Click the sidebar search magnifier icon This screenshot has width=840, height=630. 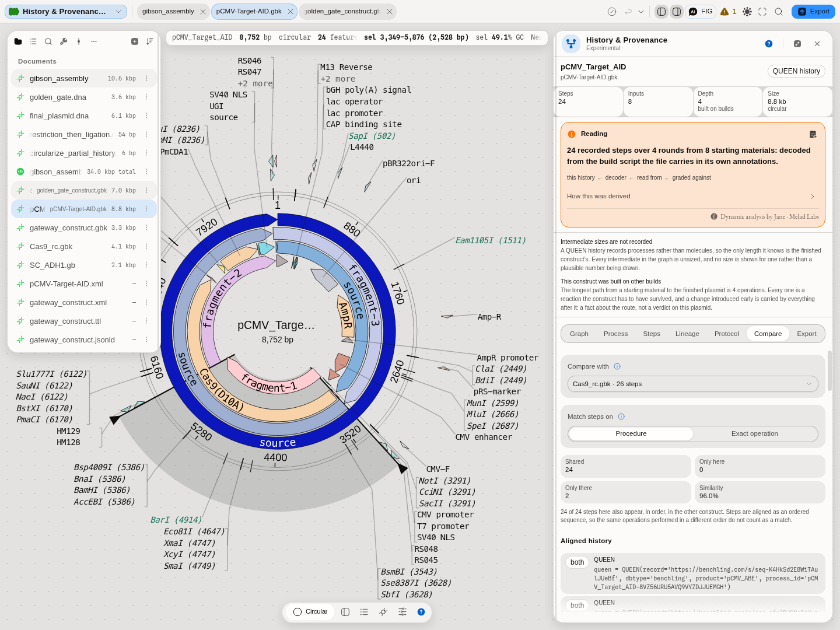click(x=48, y=41)
